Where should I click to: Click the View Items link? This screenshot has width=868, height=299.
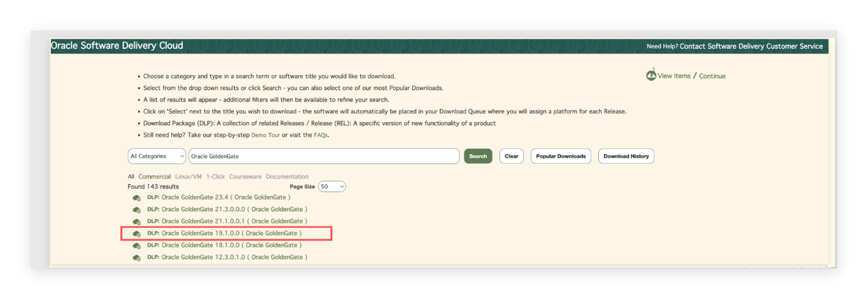[674, 76]
